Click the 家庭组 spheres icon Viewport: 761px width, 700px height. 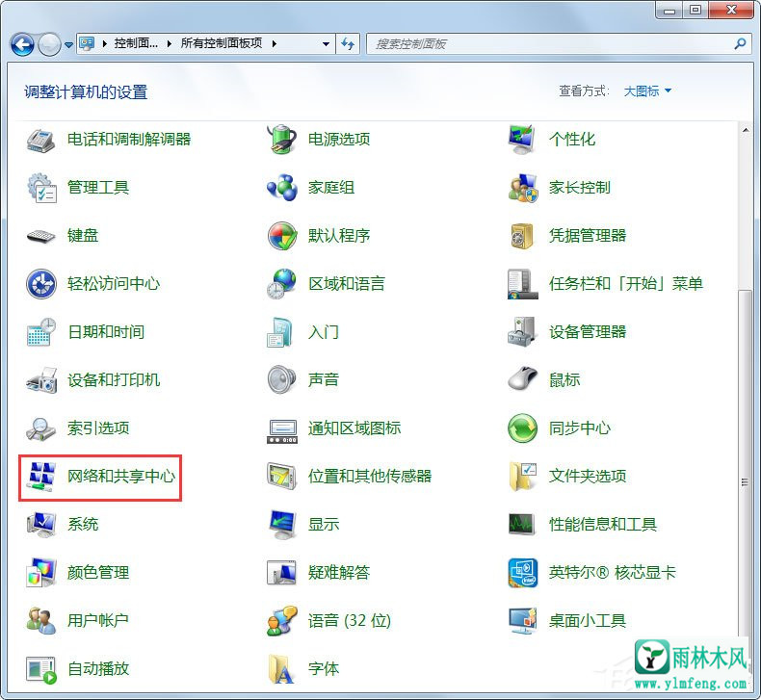click(282, 188)
